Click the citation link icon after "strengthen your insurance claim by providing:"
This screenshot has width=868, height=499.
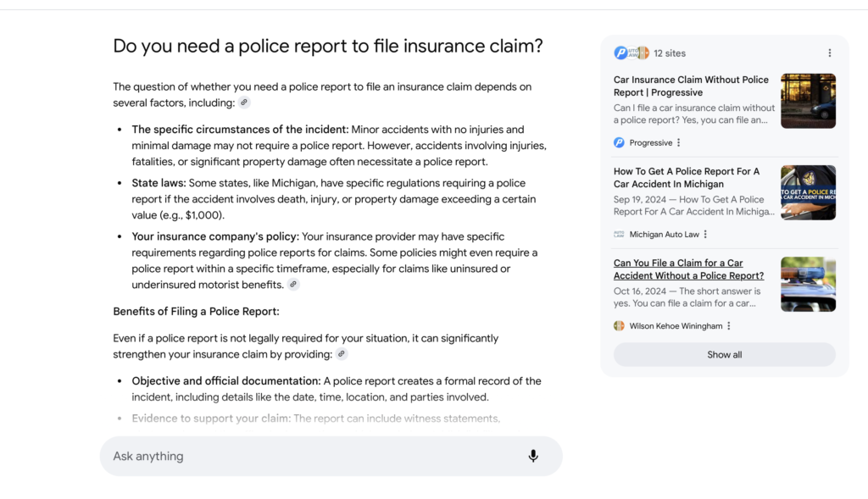pos(342,354)
